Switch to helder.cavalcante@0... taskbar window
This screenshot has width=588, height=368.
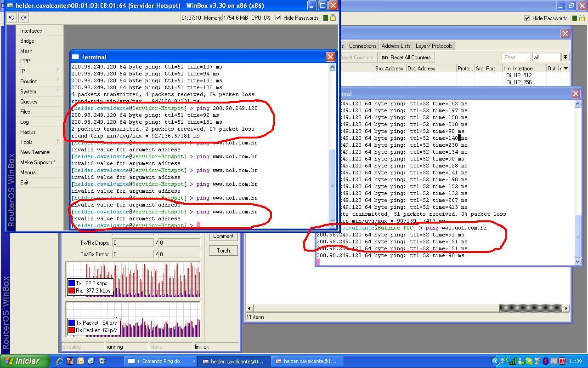(234, 361)
